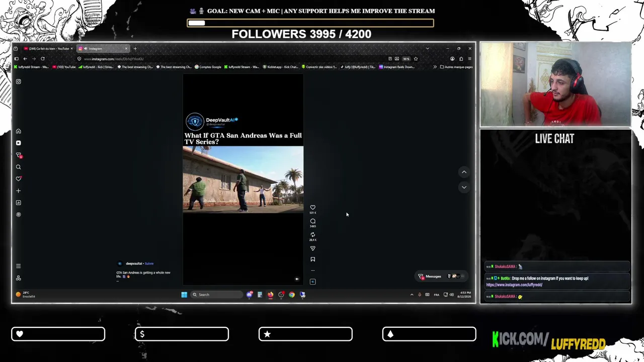Play or pause the GTA San Andreas reel video
Viewport: 644px width, 362px height.
point(243,179)
